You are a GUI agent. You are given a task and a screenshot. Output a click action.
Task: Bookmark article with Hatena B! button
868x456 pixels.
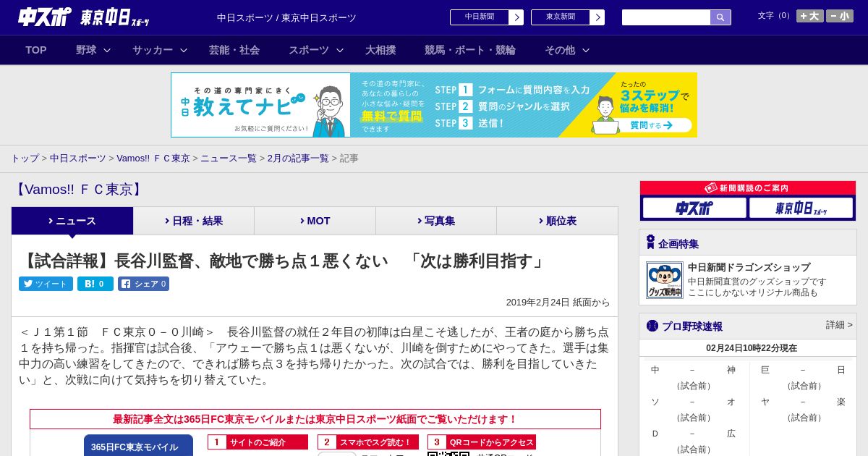[x=95, y=284]
